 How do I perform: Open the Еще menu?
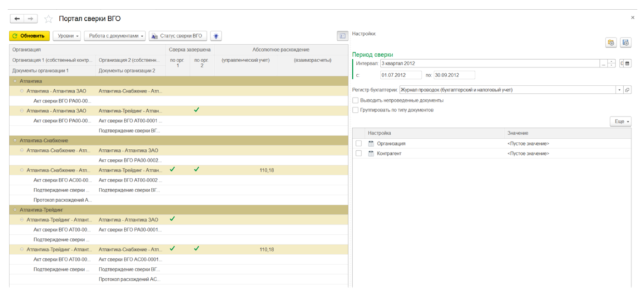click(x=621, y=122)
